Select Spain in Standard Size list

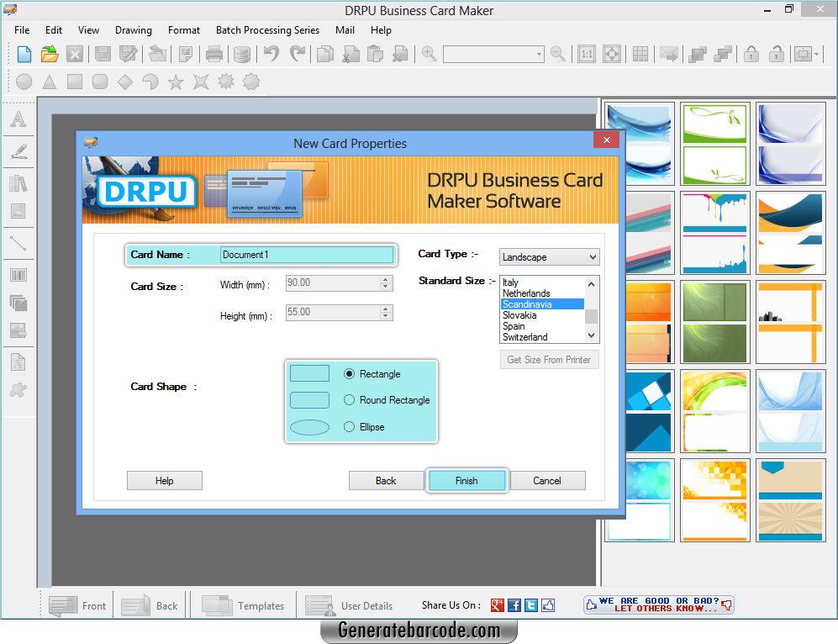(x=543, y=326)
